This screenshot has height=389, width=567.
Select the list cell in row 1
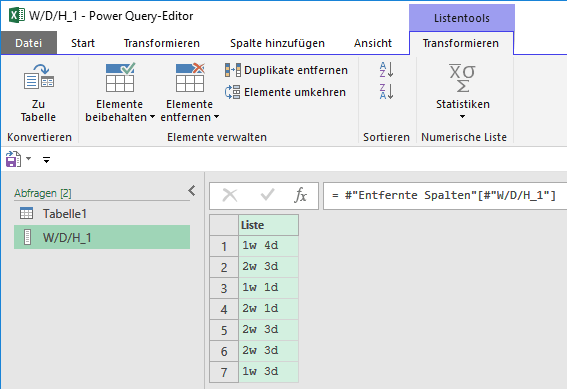[x=268, y=246]
